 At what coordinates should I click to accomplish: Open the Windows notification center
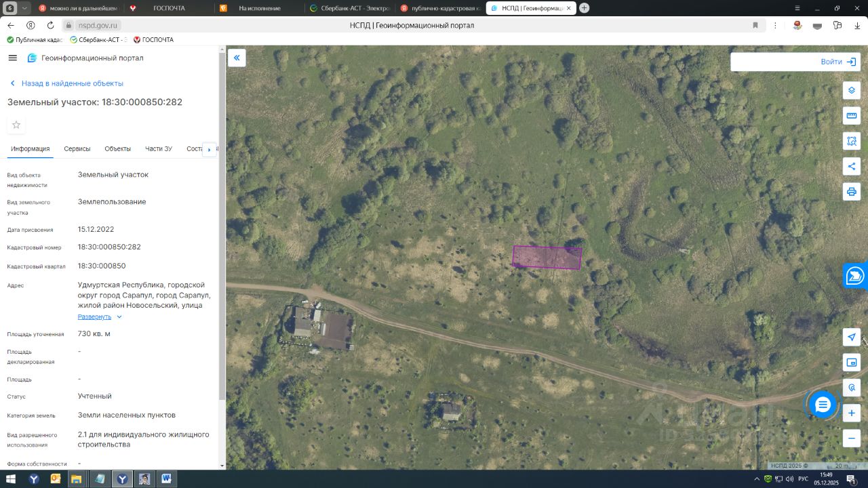(851, 479)
